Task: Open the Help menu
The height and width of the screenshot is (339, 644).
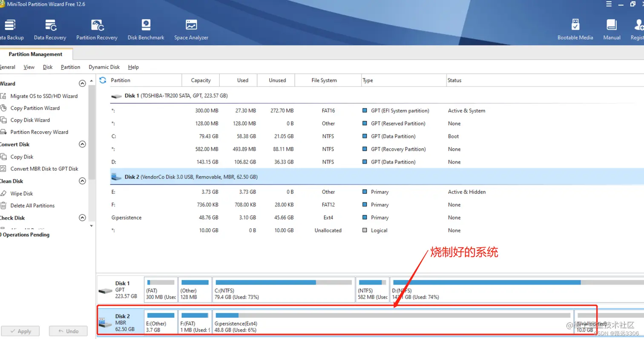Action: point(133,67)
